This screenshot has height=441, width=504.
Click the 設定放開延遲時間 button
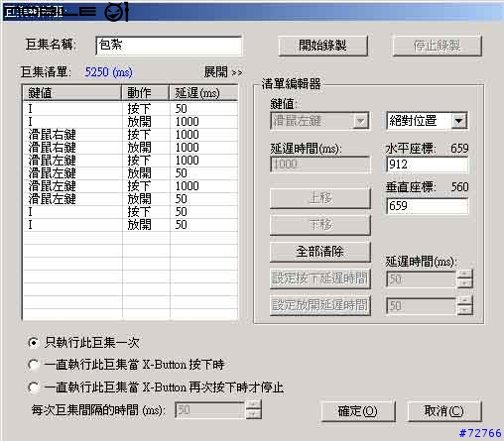[320, 305]
